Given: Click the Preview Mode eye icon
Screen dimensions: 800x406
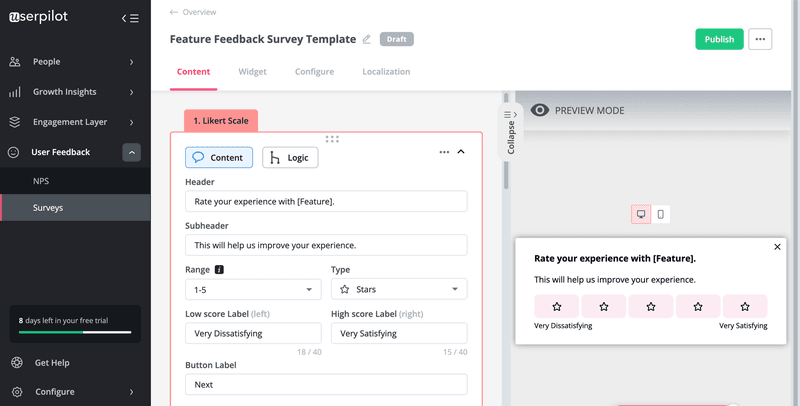Looking at the screenshot, I should [x=540, y=110].
